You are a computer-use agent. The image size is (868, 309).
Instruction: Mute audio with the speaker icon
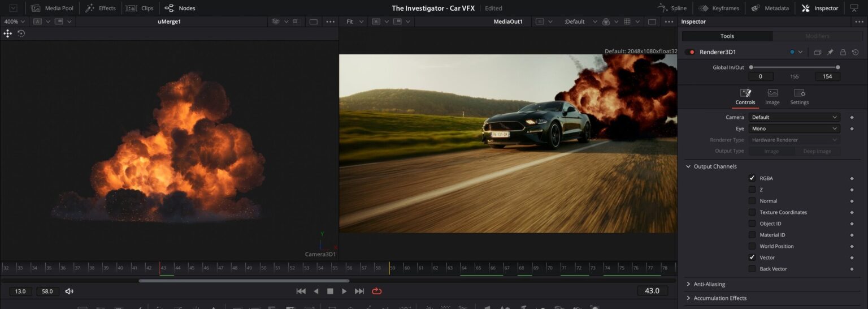69,291
